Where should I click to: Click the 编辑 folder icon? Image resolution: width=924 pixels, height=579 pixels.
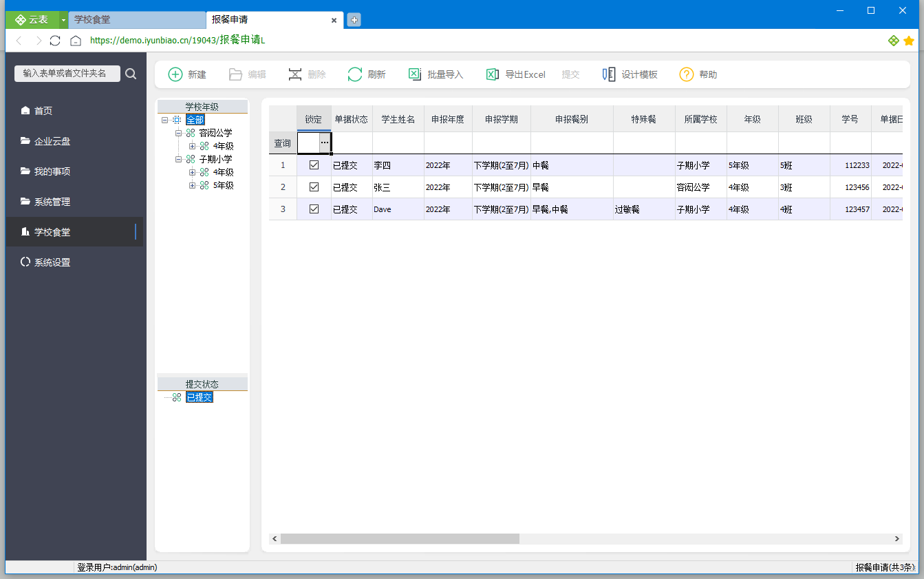tap(236, 74)
